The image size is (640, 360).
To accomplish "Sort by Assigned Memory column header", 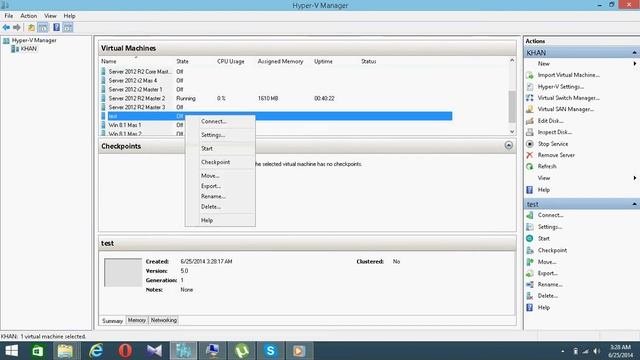I will [x=280, y=62].
